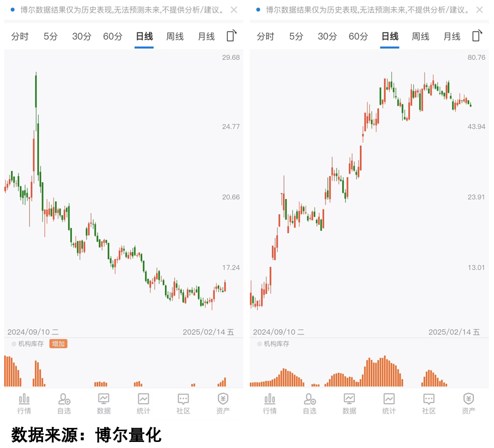Screen dimensions: 494x448
Task: Select 5分 tab on left chart
Action: 50,36
